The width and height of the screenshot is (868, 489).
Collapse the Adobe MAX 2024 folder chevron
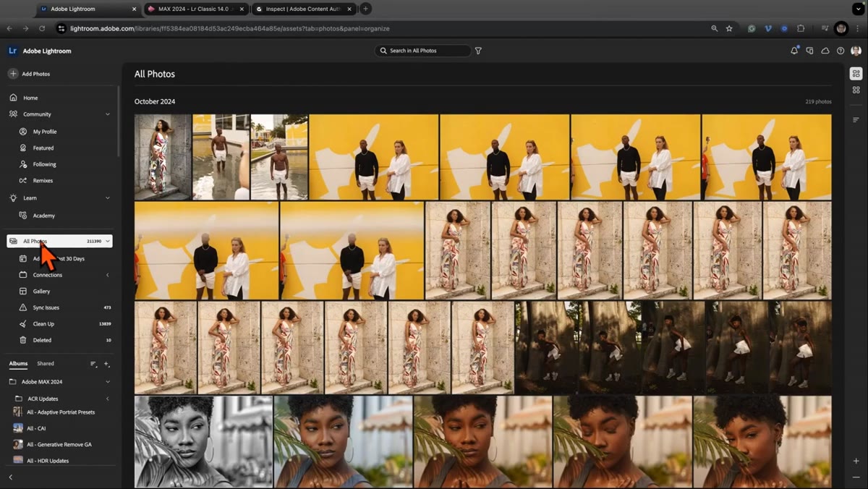click(x=108, y=382)
